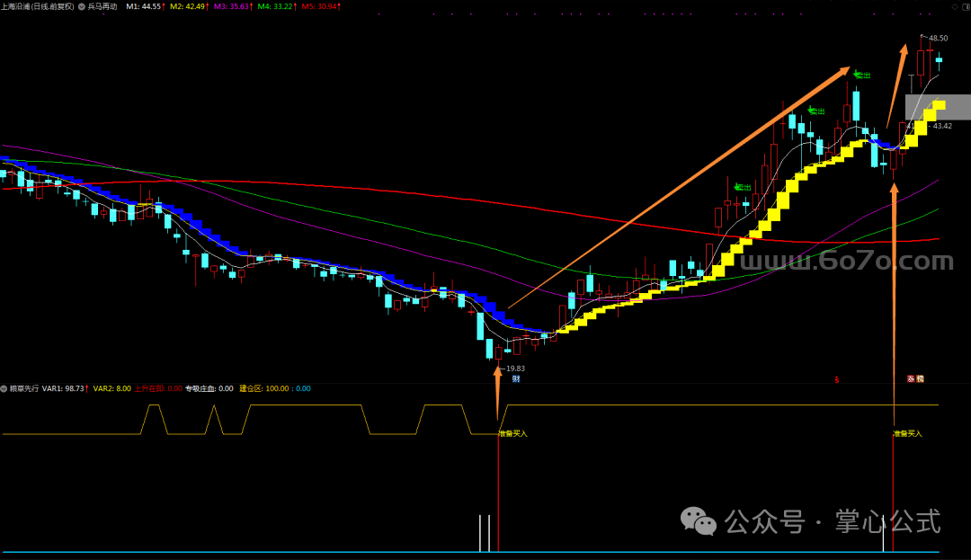Click the second 准备买入 label on right

point(906,433)
